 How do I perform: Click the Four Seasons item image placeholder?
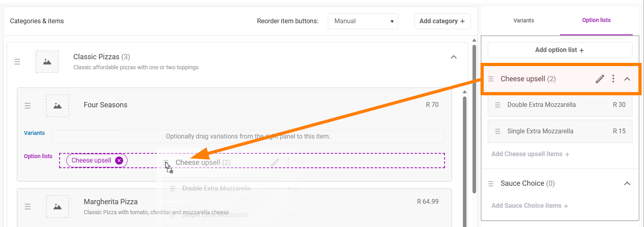pyautogui.click(x=58, y=106)
